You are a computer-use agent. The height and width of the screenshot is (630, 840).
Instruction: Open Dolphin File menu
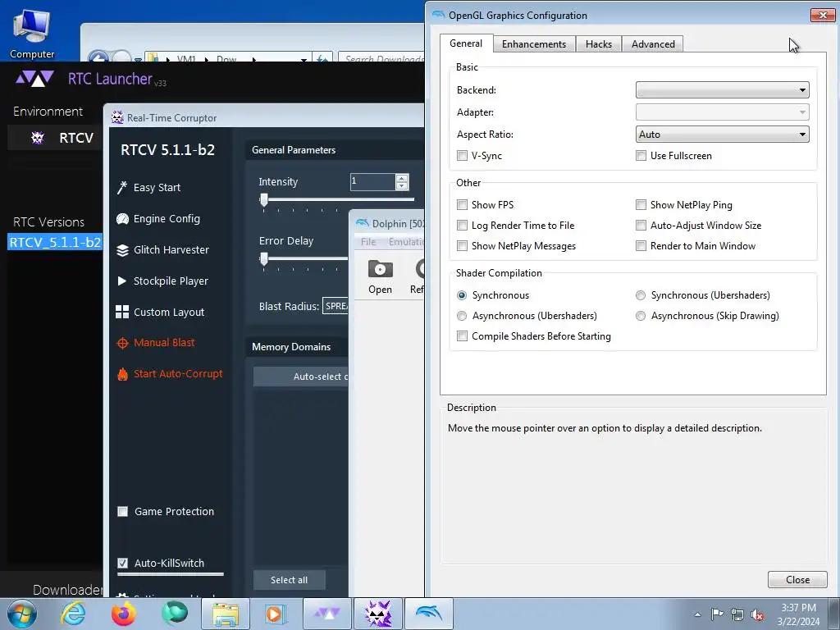368,242
